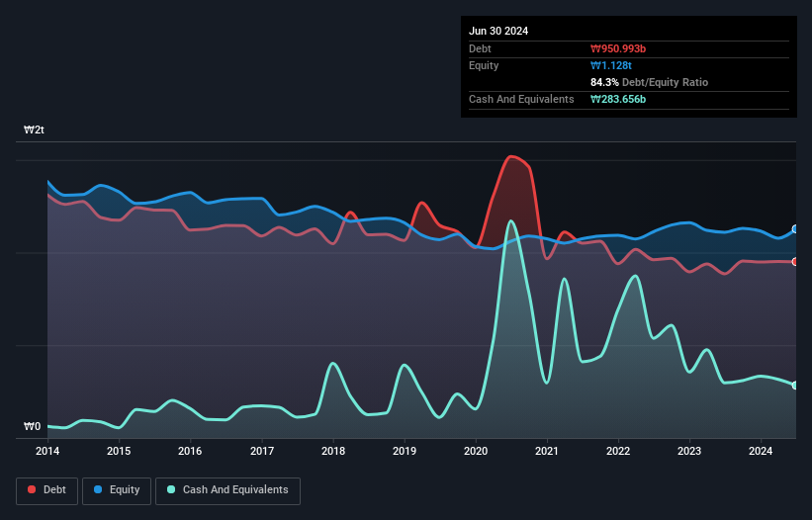Click the Jun 30 2024 tooltip date
The height and width of the screenshot is (520, 812).
click(498, 31)
